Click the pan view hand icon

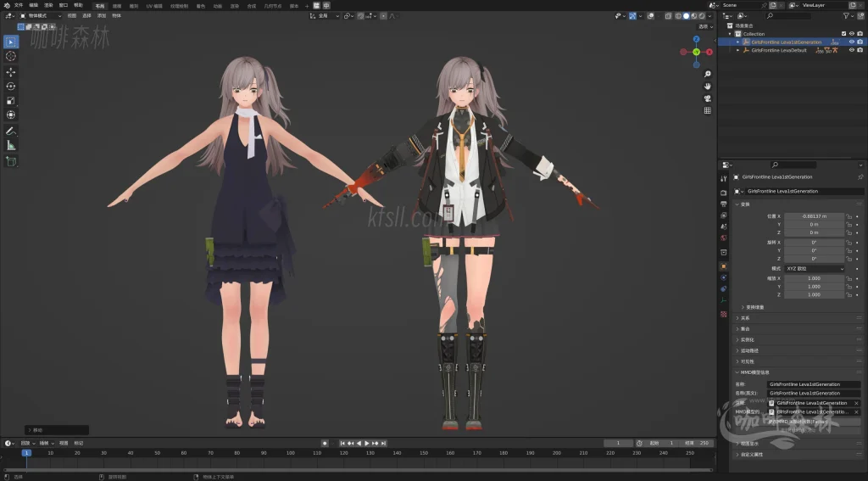coord(708,86)
